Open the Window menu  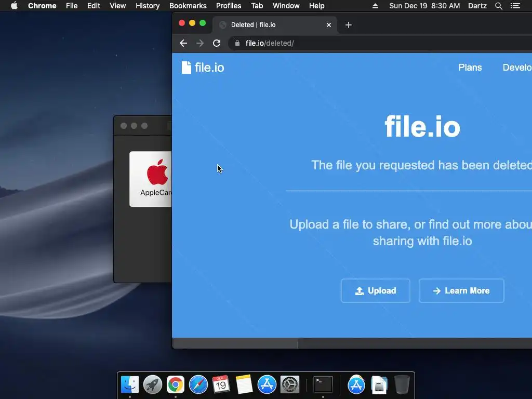(286, 6)
